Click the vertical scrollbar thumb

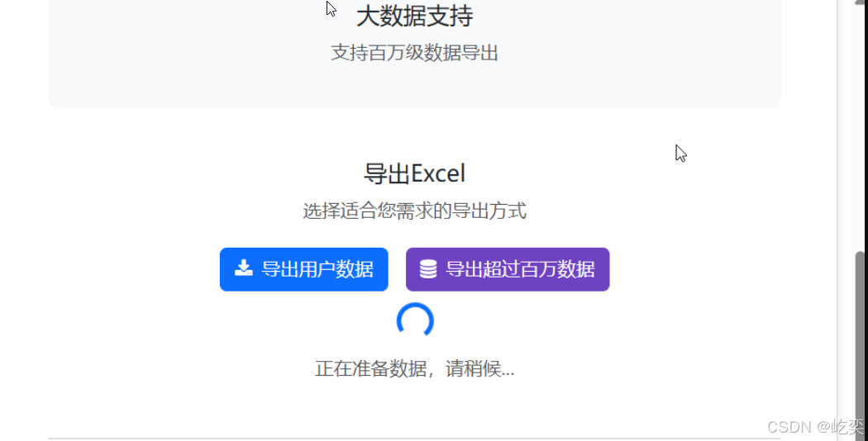tap(861, 346)
